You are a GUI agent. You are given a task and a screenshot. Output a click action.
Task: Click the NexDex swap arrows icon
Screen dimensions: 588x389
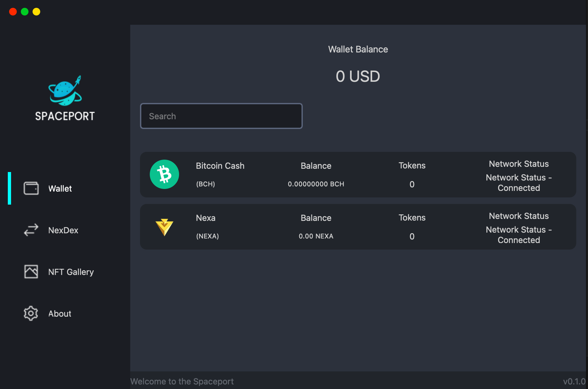pyautogui.click(x=31, y=230)
